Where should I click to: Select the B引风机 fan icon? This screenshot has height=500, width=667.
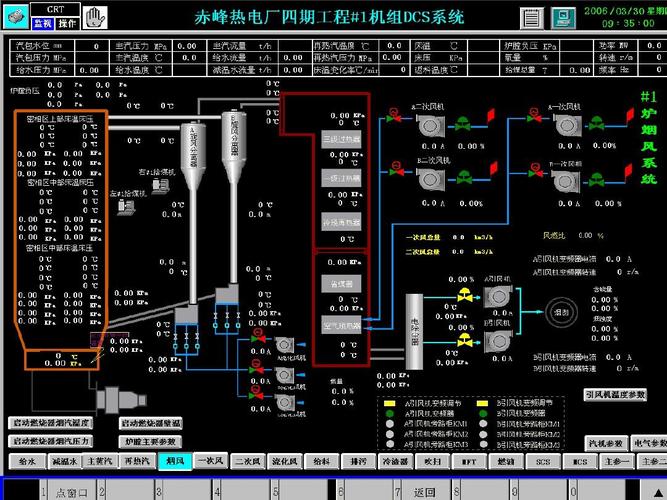tap(499, 341)
